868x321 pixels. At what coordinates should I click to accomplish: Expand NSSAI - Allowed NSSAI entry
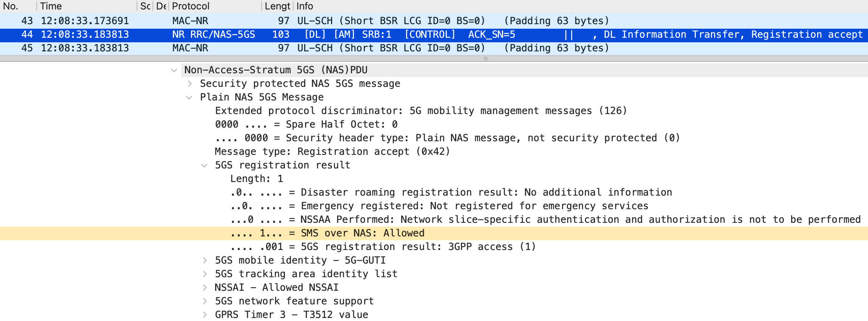[205, 288]
